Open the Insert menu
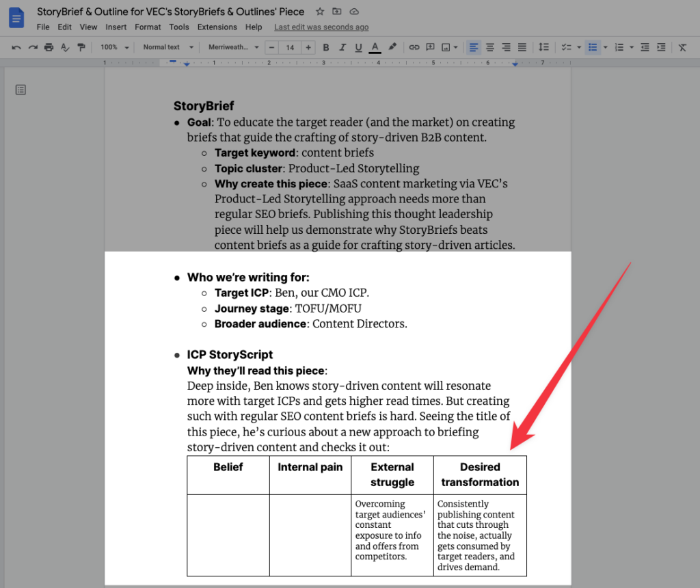700x588 pixels. (x=116, y=27)
